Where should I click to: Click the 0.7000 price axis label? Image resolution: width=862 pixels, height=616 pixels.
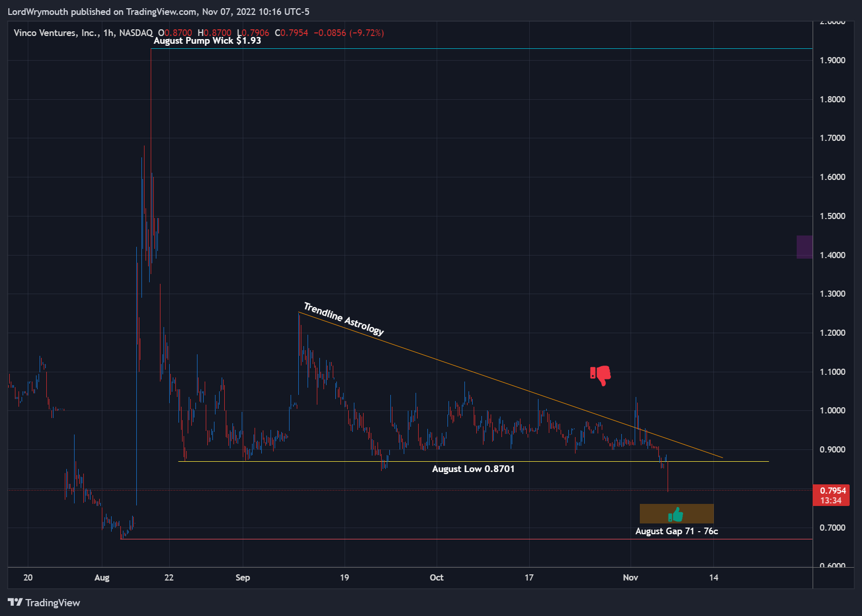832,528
